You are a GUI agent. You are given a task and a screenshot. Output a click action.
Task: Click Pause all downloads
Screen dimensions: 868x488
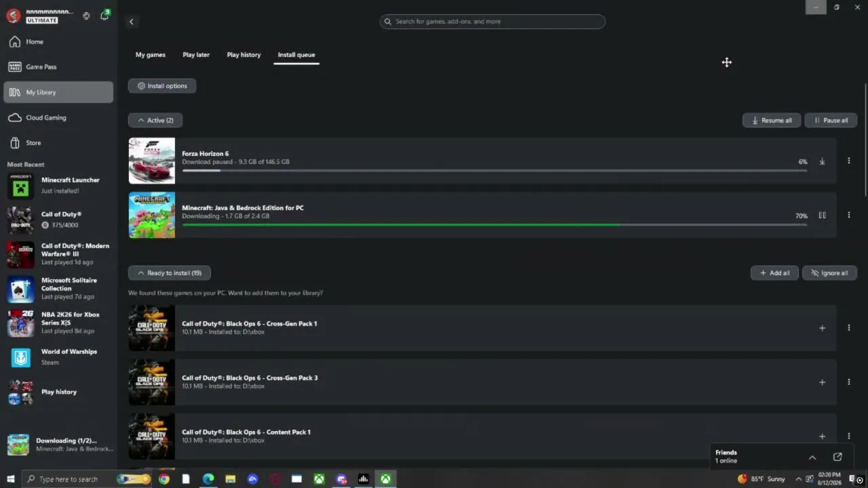click(x=831, y=121)
